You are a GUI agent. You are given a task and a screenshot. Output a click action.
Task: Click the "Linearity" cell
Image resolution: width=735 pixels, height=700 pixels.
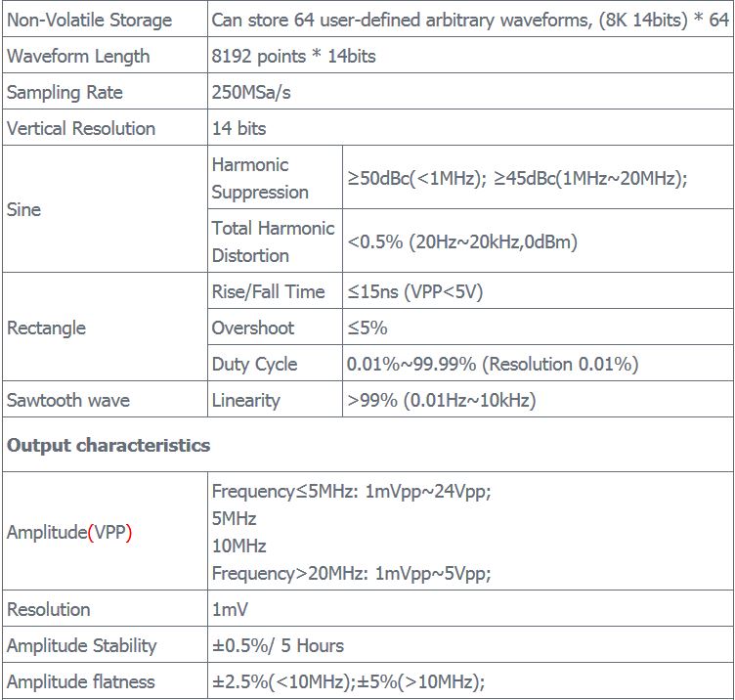245,400
